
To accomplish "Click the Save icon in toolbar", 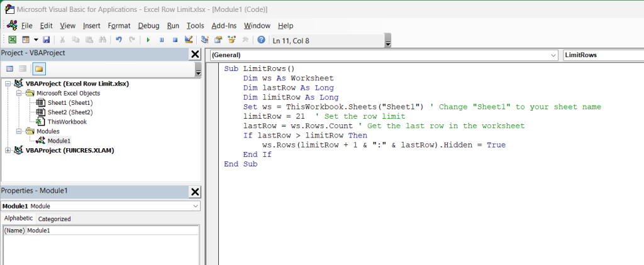I will point(47,40).
